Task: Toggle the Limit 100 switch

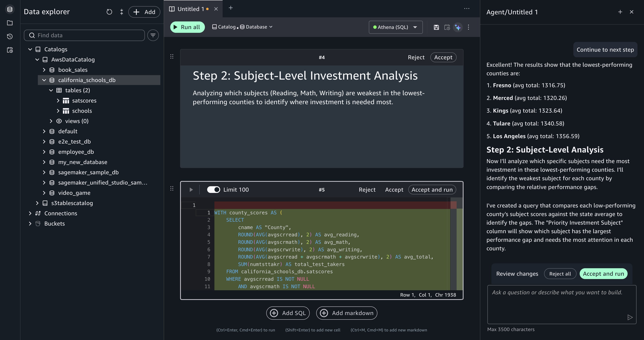Action: 213,190
